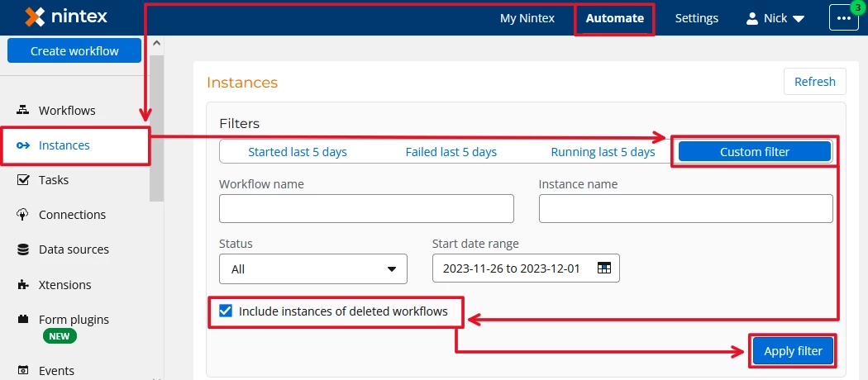Click the NEW badge under Form plugins
The height and width of the screenshot is (380, 868).
(x=60, y=335)
